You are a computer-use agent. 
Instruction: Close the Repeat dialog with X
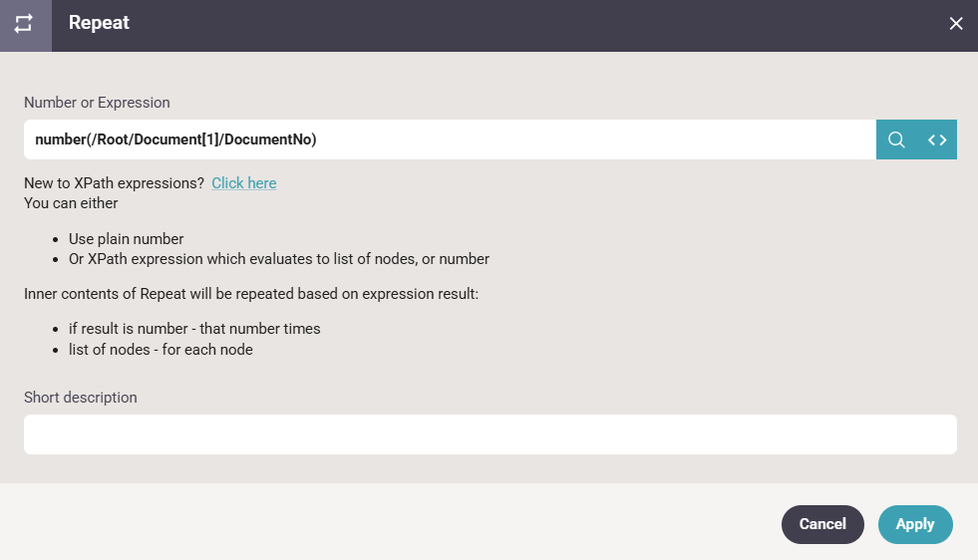(x=955, y=24)
